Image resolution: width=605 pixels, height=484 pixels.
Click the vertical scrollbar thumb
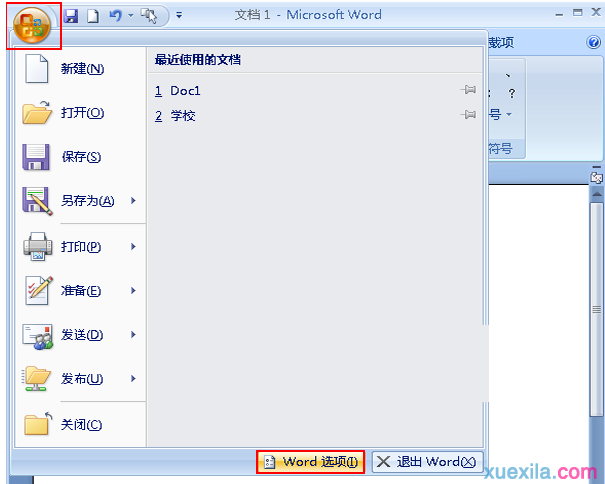coord(597,309)
